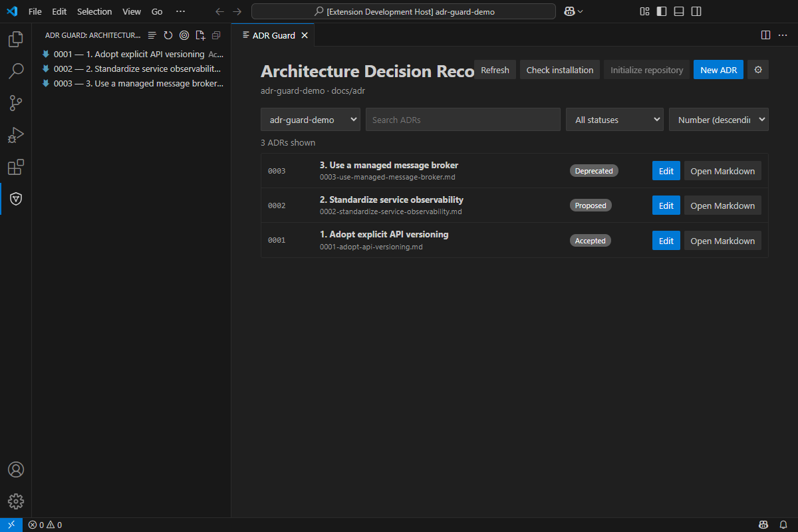Viewport: 798px width, 532px height.
Task: Focus the Search ADRs input field
Action: (463, 120)
